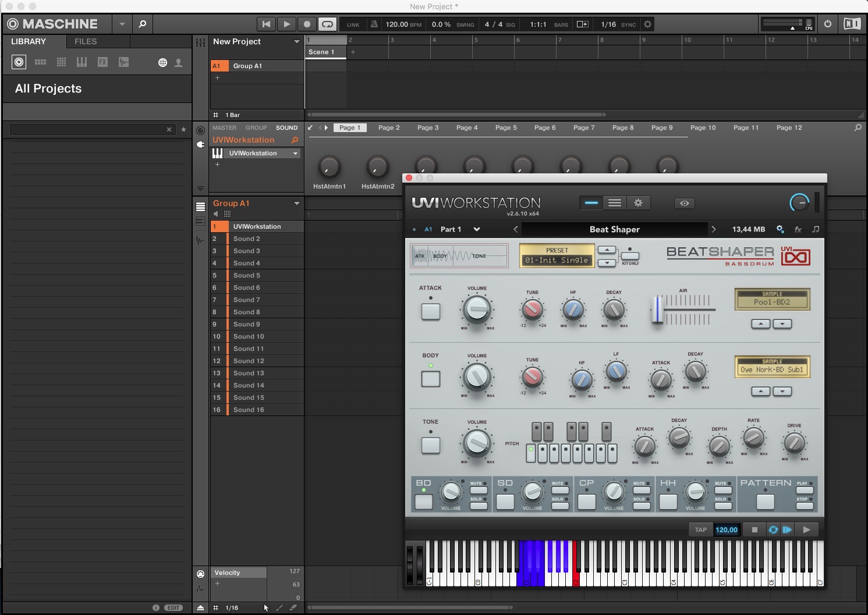Screen dimensions: 868x615
Task: Select previous preset with the preset up arrow
Action: [x=607, y=250]
